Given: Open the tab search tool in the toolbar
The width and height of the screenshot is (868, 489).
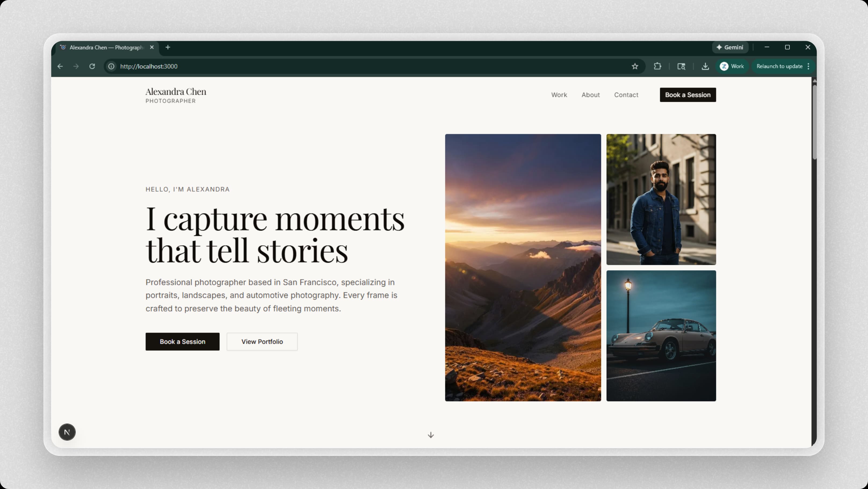Looking at the screenshot, I should [x=681, y=66].
